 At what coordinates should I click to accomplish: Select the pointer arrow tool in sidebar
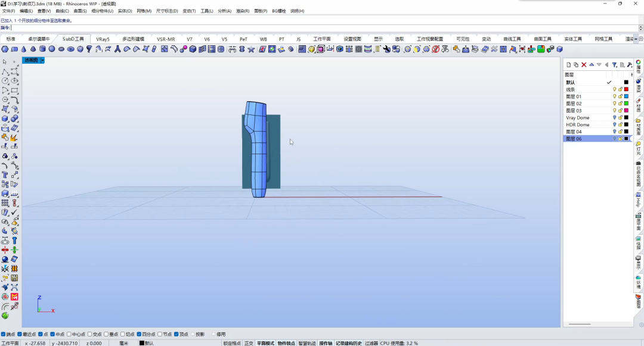tap(5, 62)
